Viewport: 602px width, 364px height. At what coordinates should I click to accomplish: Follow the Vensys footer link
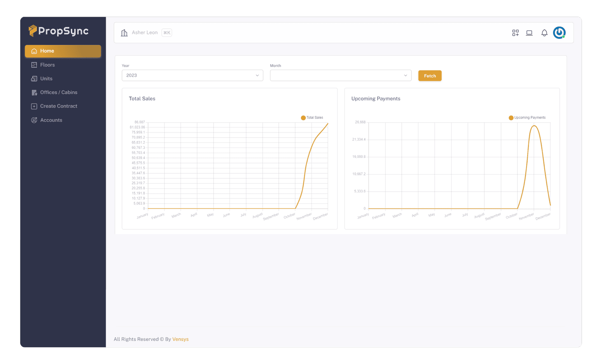(180, 339)
